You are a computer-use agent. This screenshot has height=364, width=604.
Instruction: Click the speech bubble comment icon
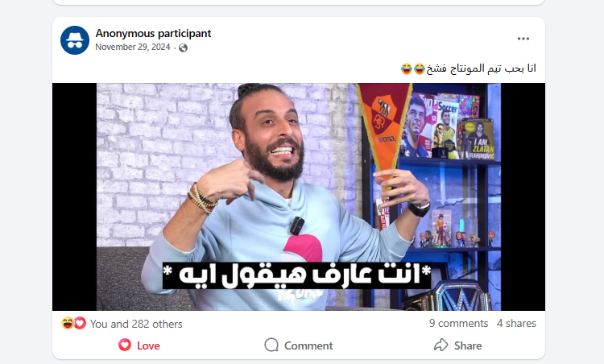pyautogui.click(x=271, y=345)
